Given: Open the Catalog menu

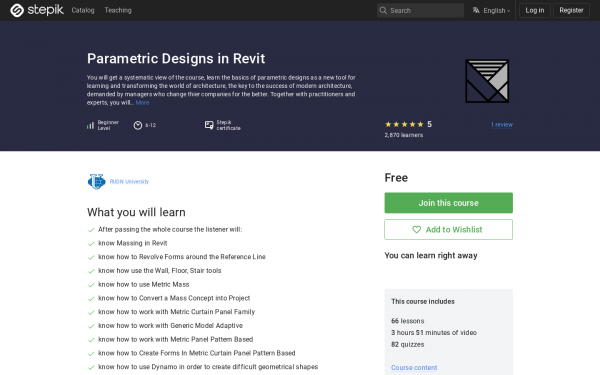Looking at the screenshot, I should point(83,10).
